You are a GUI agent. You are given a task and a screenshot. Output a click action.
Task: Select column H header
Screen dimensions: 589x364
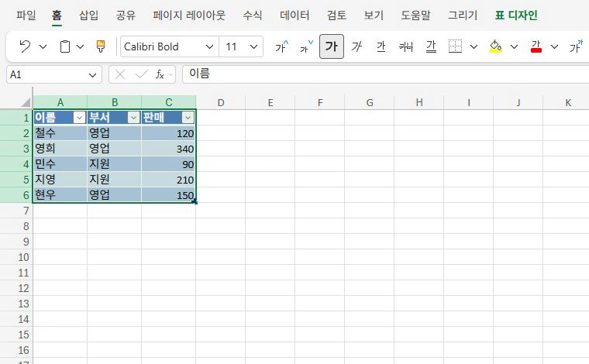418,102
